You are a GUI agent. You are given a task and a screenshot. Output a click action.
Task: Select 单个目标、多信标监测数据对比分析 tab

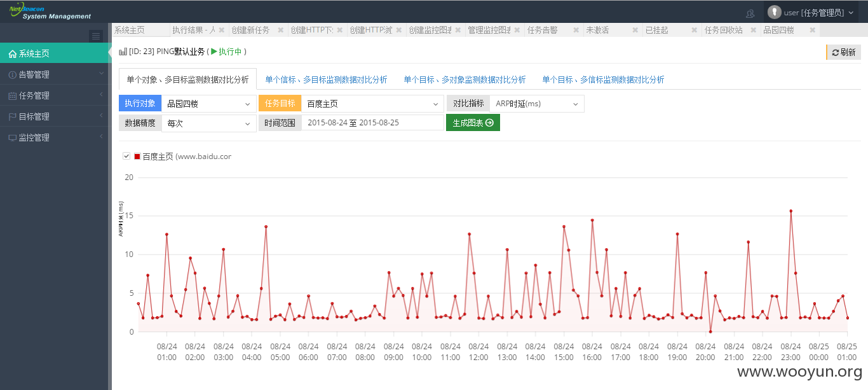[x=603, y=80]
